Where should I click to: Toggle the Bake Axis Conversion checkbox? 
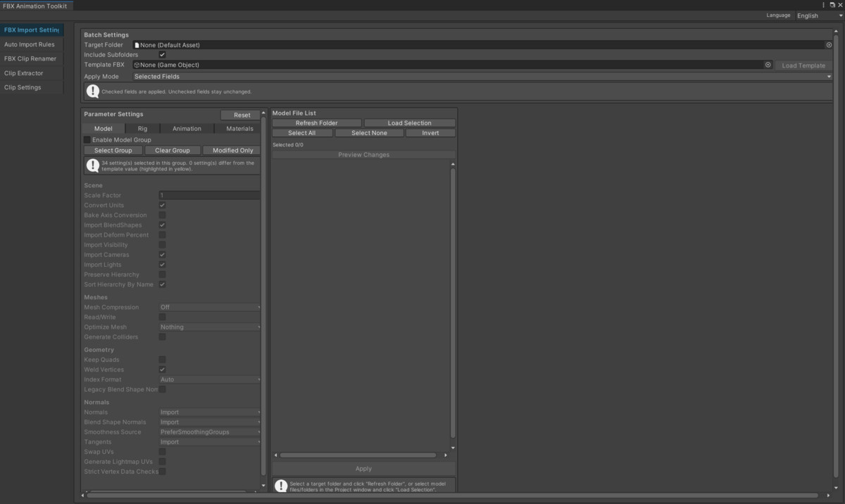tap(162, 215)
